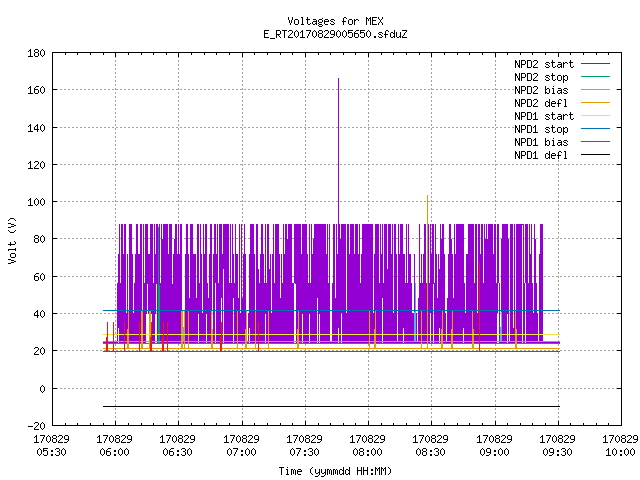This screenshot has width=640, height=480.
Task: Click the 'NPD2 defl' legend label
Action: [541, 103]
